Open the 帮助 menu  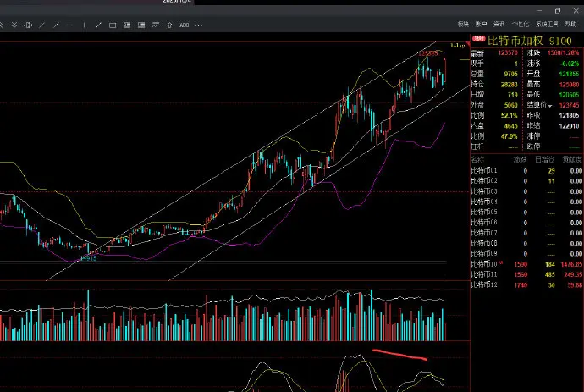(x=570, y=24)
